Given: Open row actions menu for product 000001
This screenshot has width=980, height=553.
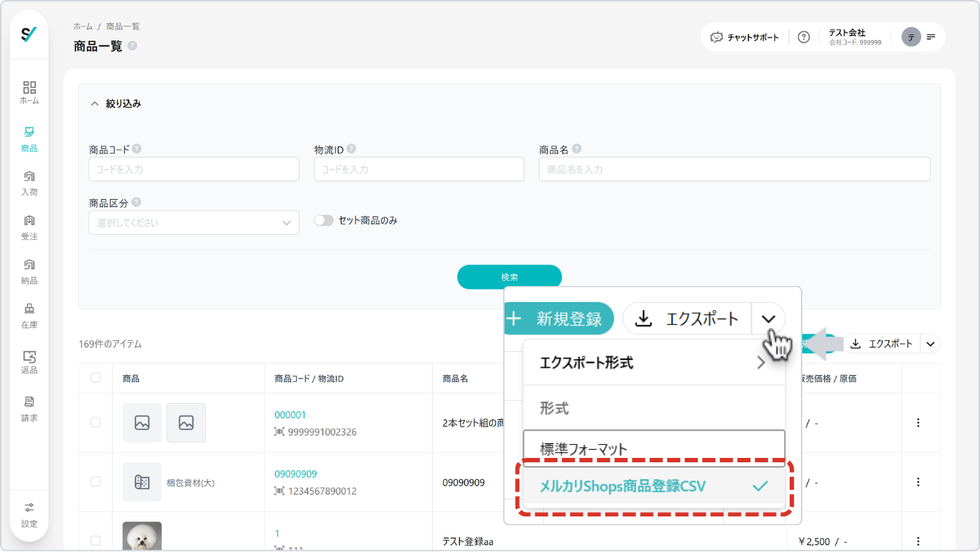Looking at the screenshot, I should (919, 423).
